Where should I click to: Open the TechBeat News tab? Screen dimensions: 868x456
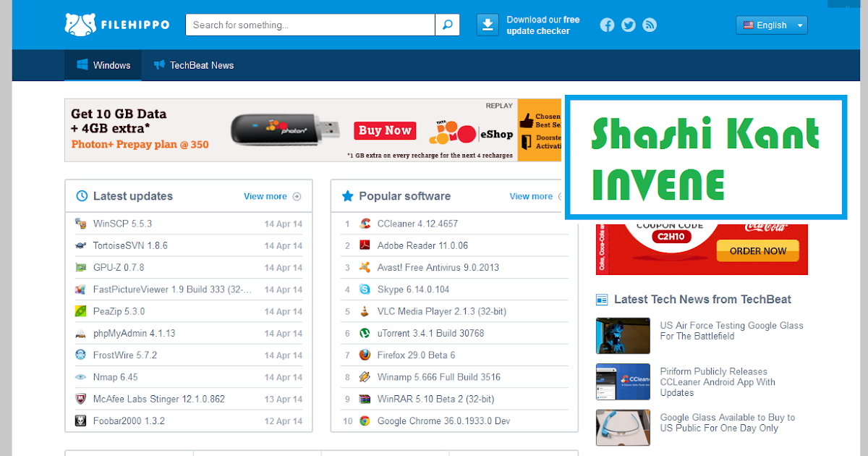coord(193,65)
